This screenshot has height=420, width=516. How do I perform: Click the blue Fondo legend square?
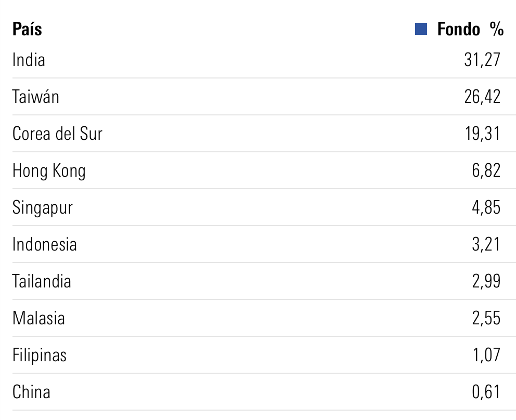click(x=421, y=29)
